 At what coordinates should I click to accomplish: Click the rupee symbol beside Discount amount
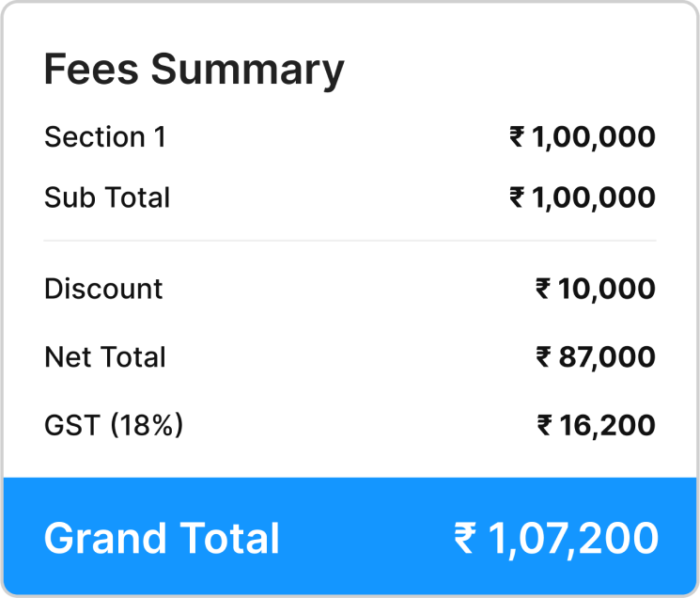543,289
